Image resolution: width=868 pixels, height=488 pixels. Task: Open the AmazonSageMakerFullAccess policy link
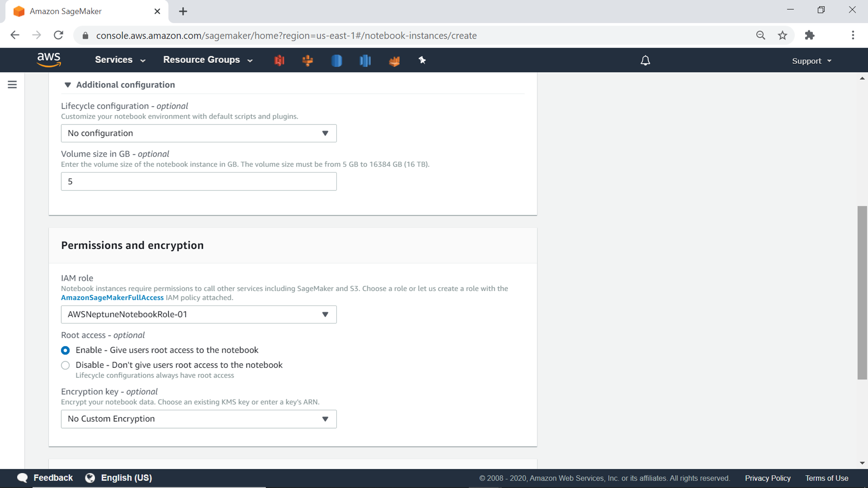[112, 298]
